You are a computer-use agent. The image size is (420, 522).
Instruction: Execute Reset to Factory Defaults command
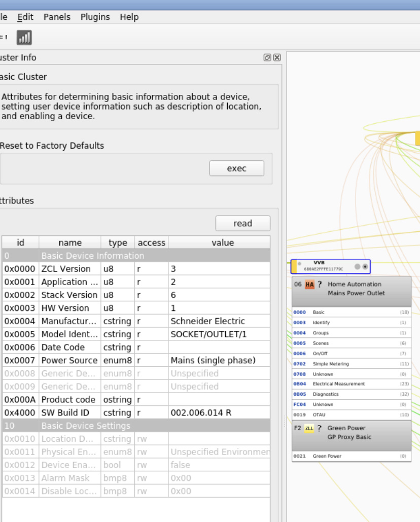tap(236, 168)
